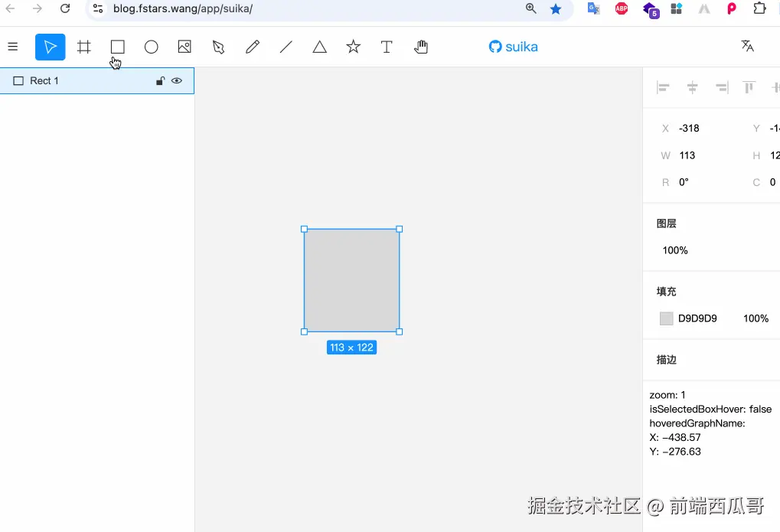This screenshot has width=780, height=532.
Task: Select the Frame grid tool
Action: [83, 47]
